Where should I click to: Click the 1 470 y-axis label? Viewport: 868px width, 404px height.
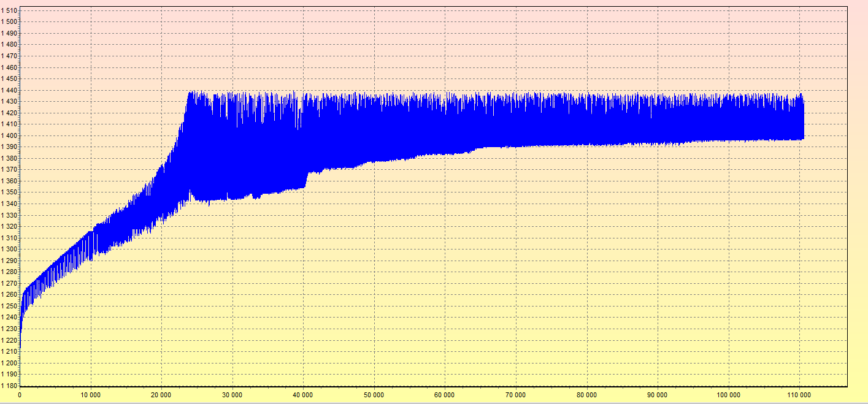(9, 56)
